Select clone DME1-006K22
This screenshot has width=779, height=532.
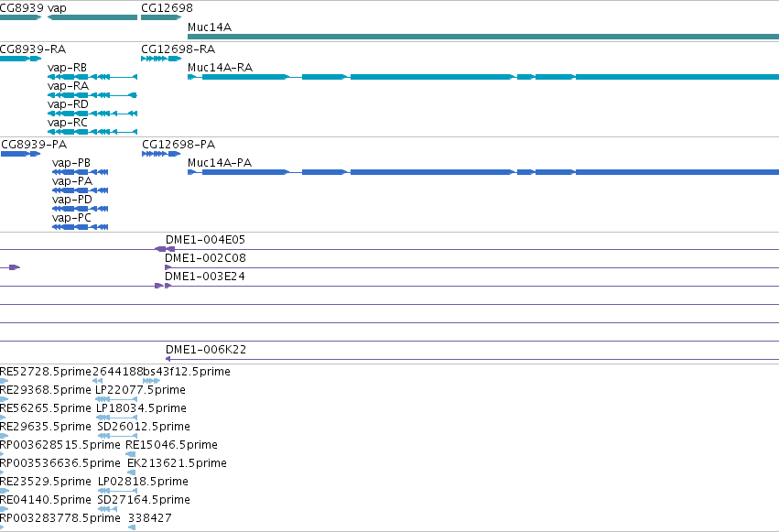pyautogui.click(x=206, y=350)
